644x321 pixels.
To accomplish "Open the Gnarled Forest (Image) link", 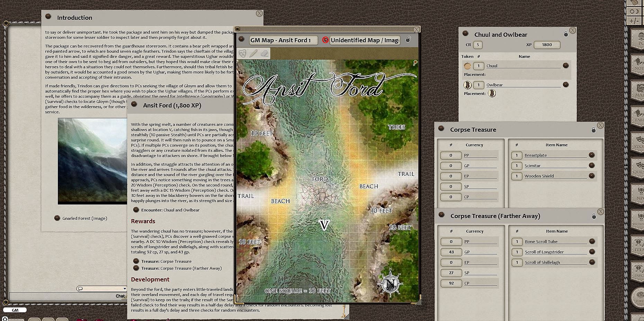I will point(57,218).
